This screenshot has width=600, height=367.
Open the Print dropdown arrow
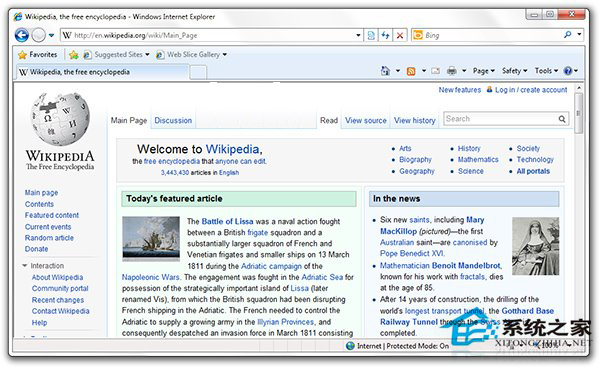464,71
